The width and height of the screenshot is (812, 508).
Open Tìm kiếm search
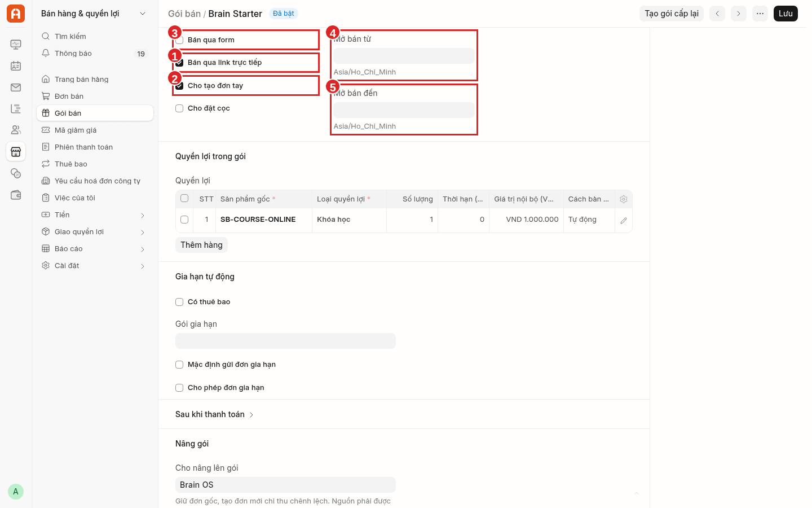click(x=95, y=36)
